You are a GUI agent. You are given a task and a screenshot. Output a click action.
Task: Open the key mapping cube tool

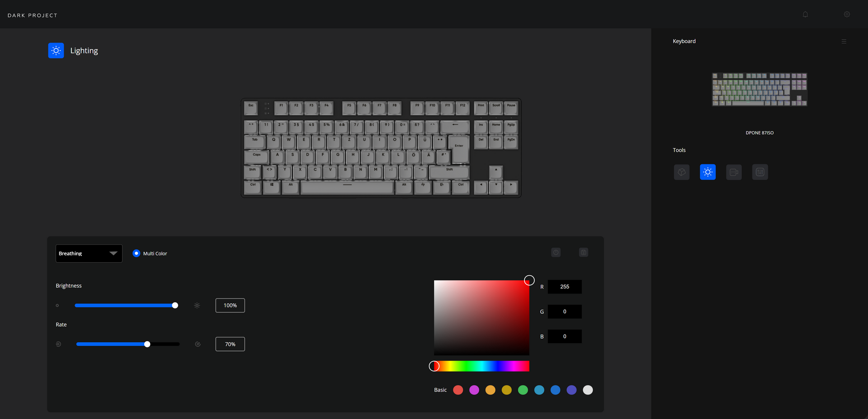tap(681, 172)
